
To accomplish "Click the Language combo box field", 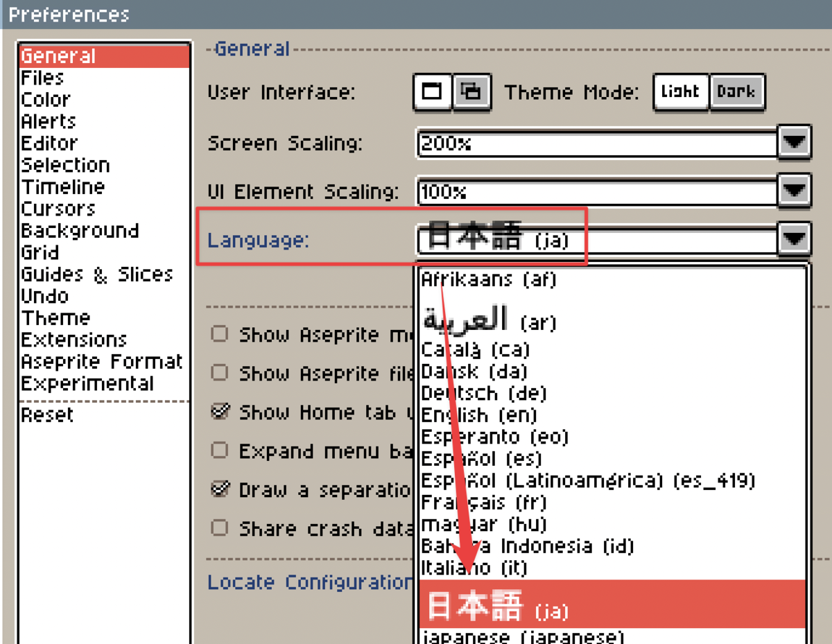I will click(x=597, y=240).
